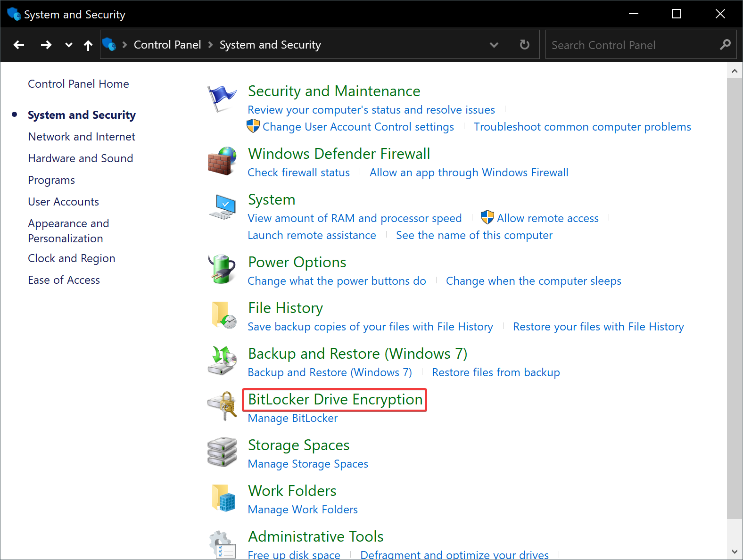Open Security and Maintenance heading
The width and height of the screenshot is (743, 560).
pos(334,91)
